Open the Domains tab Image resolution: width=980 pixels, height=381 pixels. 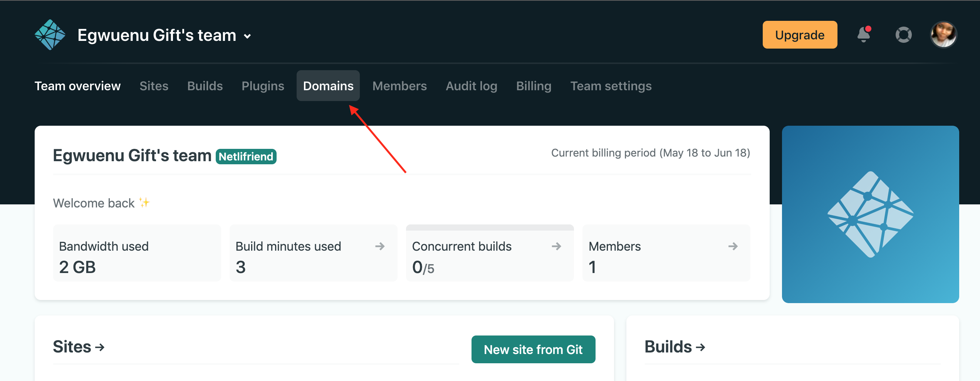[328, 86]
